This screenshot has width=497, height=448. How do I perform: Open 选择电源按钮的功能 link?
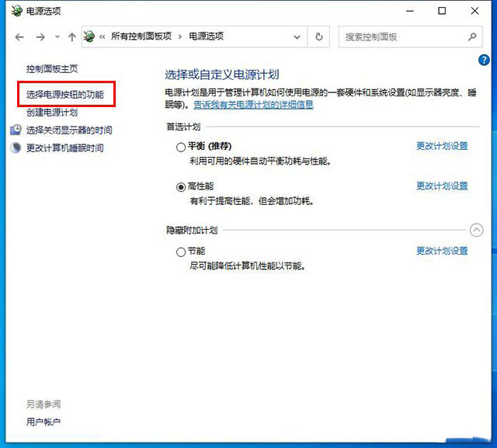(x=65, y=95)
